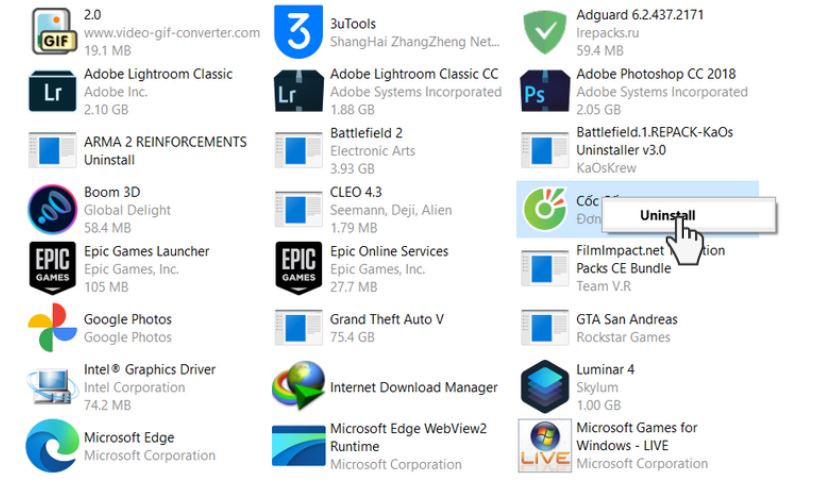The width and height of the screenshot is (829, 493).
Task: Select the Google Photos pinwheel icon
Action: (53, 328)
